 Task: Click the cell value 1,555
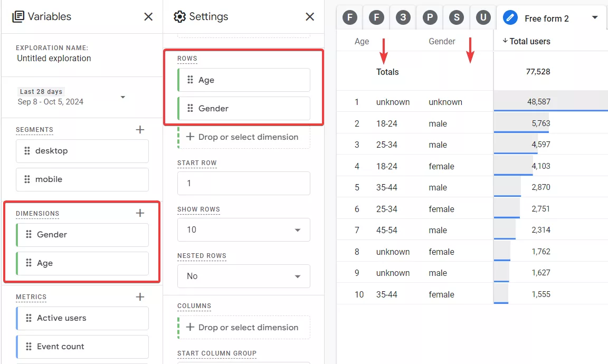(x=541, y=294)
